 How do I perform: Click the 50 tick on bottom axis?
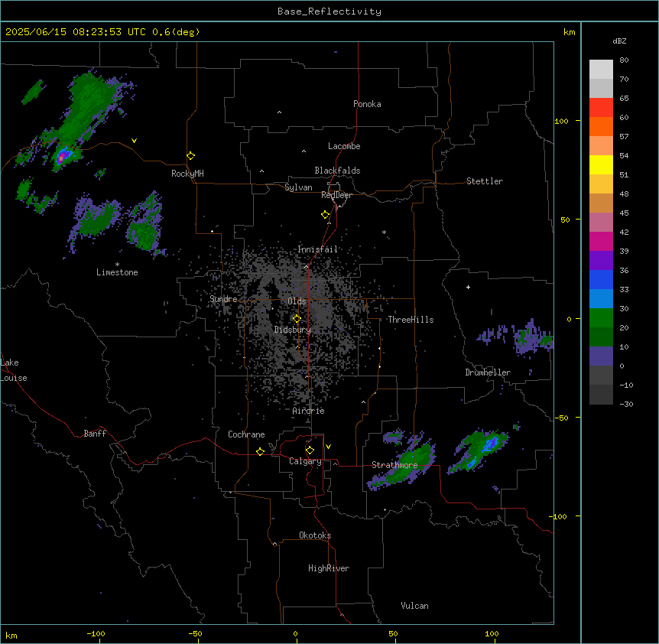coord(393,634)
